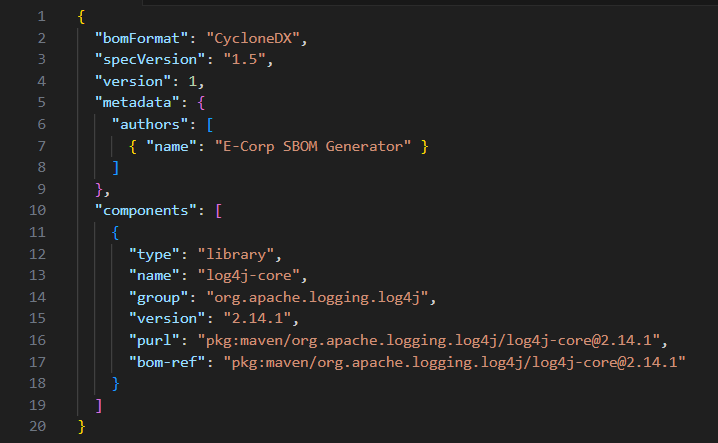Click the "CycloneDX" string value

pyautogui.click(x=255, y=38)
